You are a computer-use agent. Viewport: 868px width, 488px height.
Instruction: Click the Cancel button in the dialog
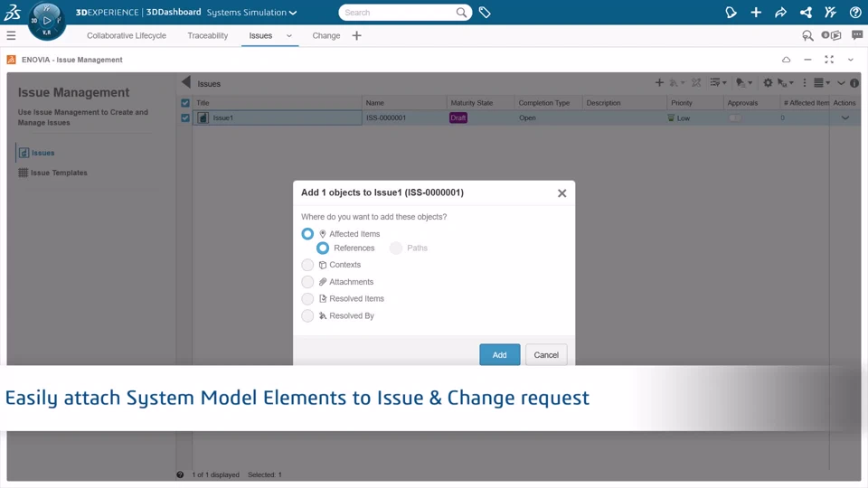[x=546, y=354]
